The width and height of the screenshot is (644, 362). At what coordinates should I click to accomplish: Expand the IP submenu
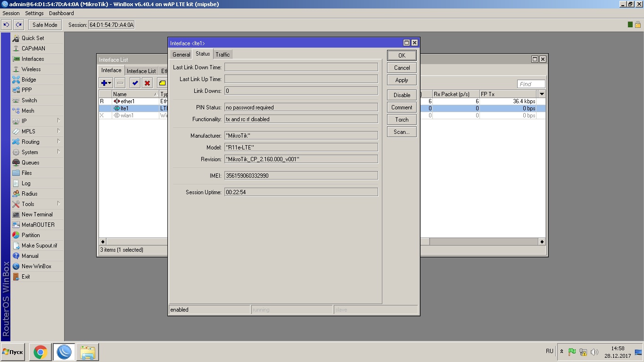[x=37, y=121]
